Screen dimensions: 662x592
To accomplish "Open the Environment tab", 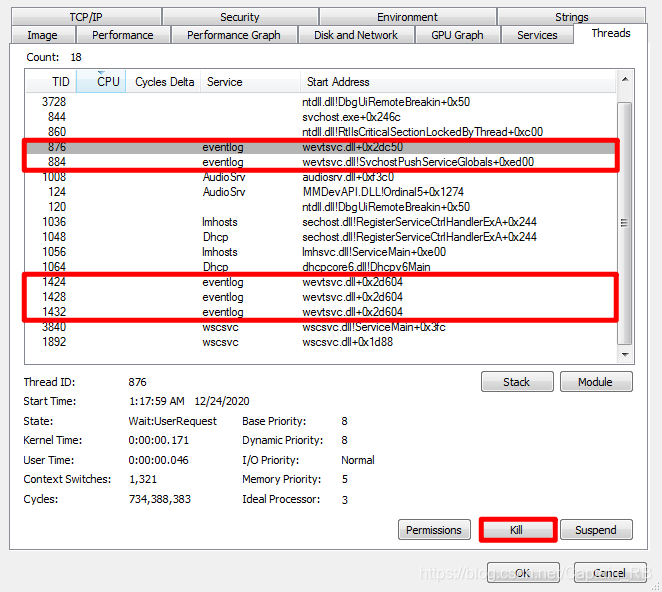I will (407, 17).
